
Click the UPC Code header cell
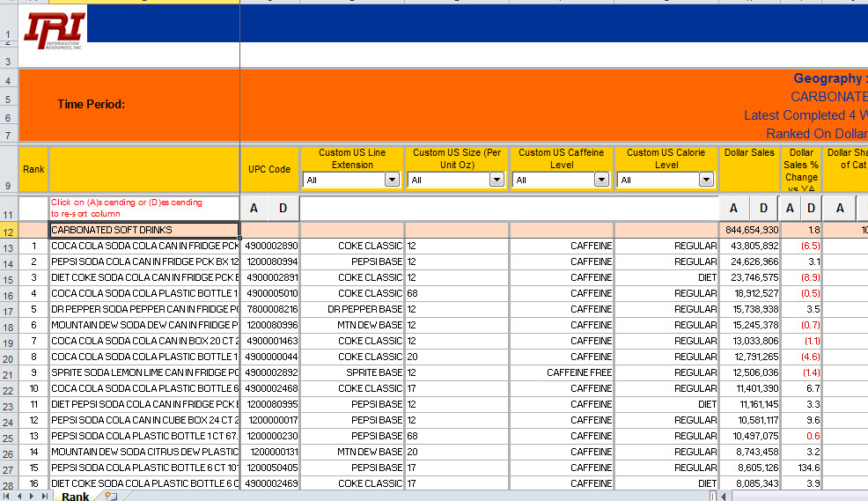click(x=269, y=169)
